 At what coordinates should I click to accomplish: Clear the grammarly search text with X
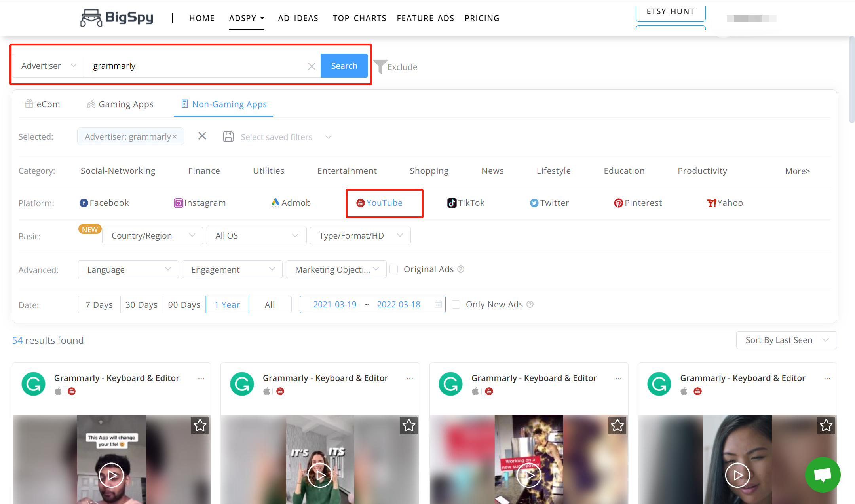(312, 66)
